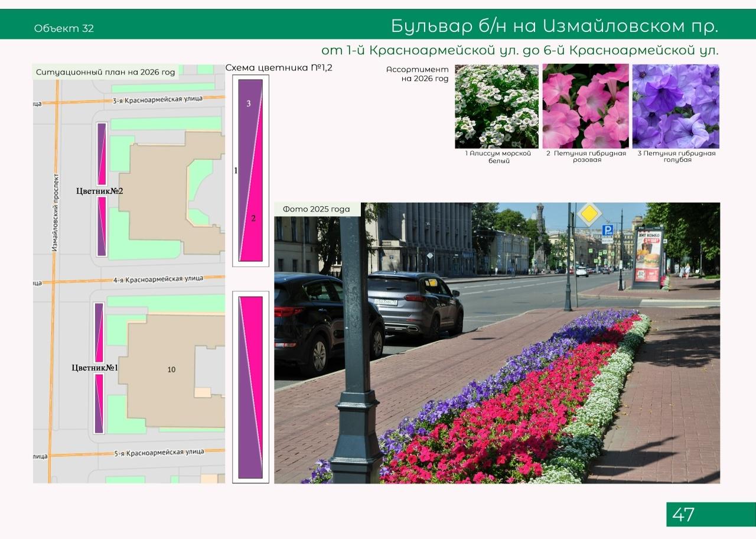
Task: Click the white alyssum flower thumbnail
Action: point(496,106)
